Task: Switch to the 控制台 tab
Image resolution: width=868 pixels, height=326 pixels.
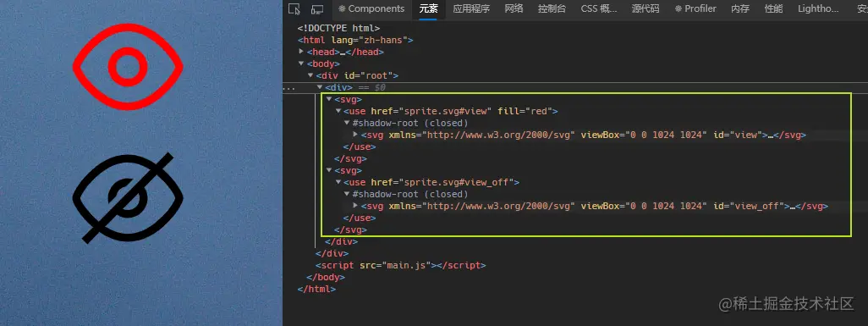Action: tap(552, 8)
